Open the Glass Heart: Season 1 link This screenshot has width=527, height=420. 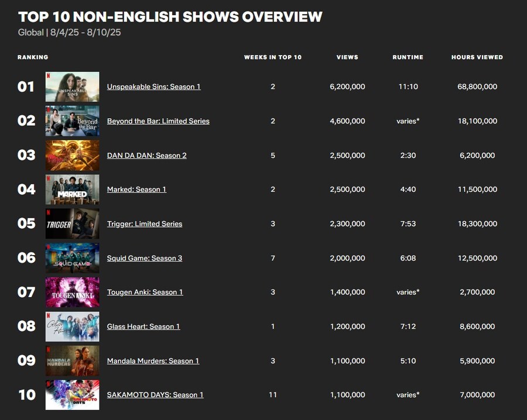point(143,326)
